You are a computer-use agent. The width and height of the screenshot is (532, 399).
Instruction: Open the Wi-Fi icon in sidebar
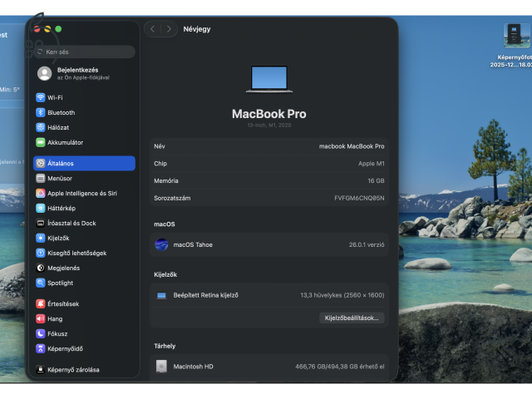(41, 98)
